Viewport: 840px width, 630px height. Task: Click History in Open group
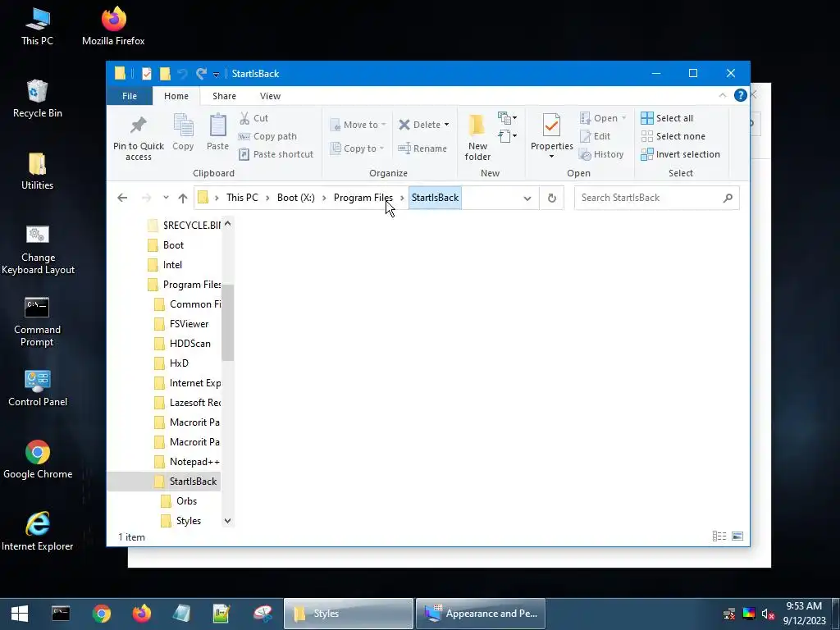[x=601, y=154]
